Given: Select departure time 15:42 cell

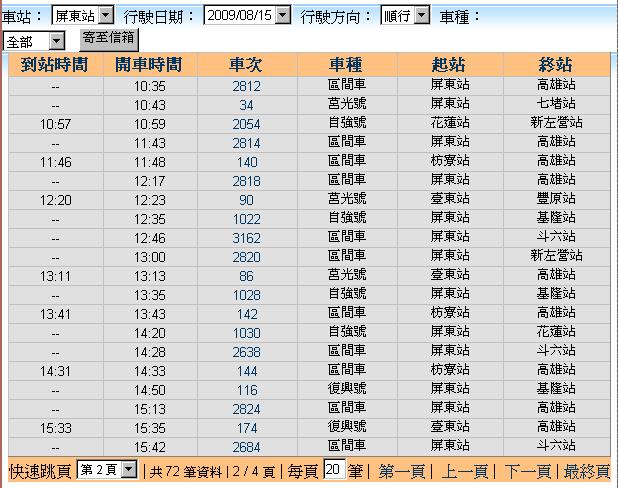Looking at the screenshot, I should click(x=150, y=447).
